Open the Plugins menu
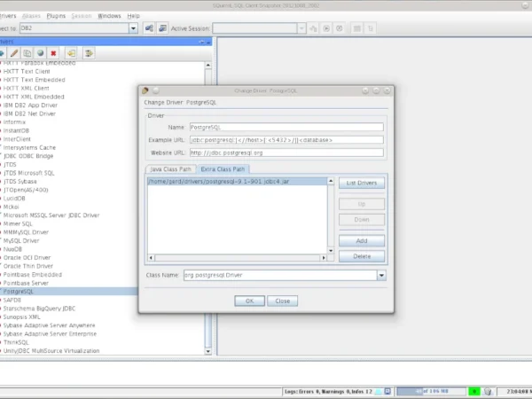This screenshot has width=532, height=399. point(55,16)
